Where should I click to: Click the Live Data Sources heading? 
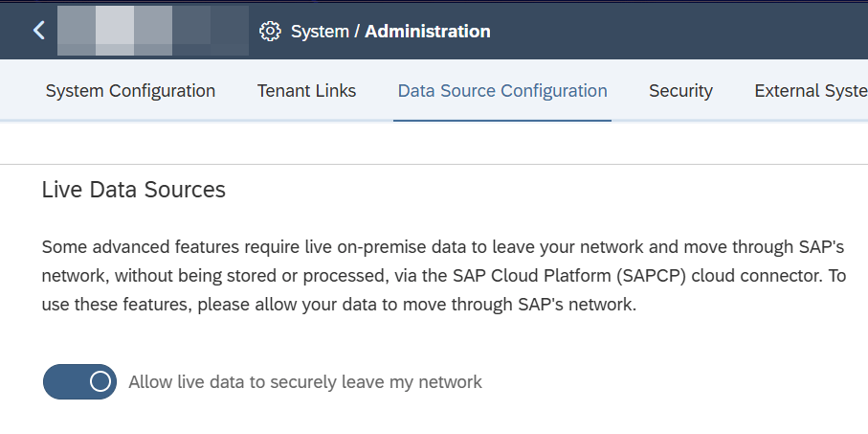pyautogui.click(x=134, y=190)
